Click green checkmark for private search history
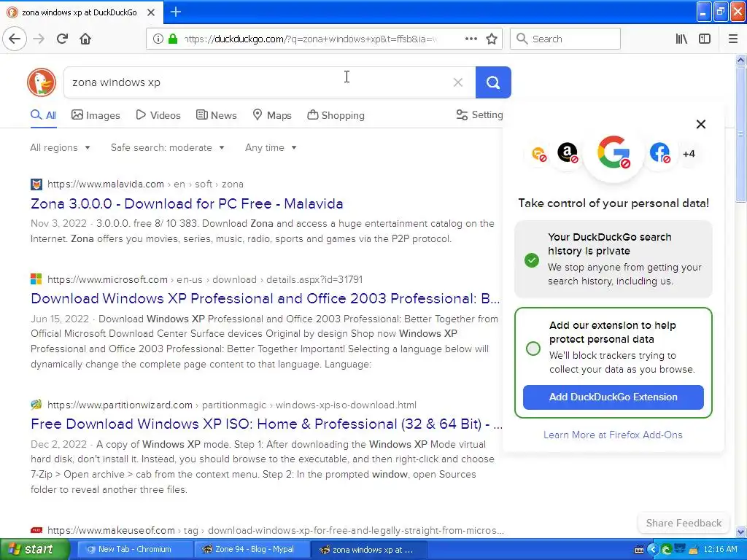The image size is (747, 560). pyautogui.click(x=532, y=260)
